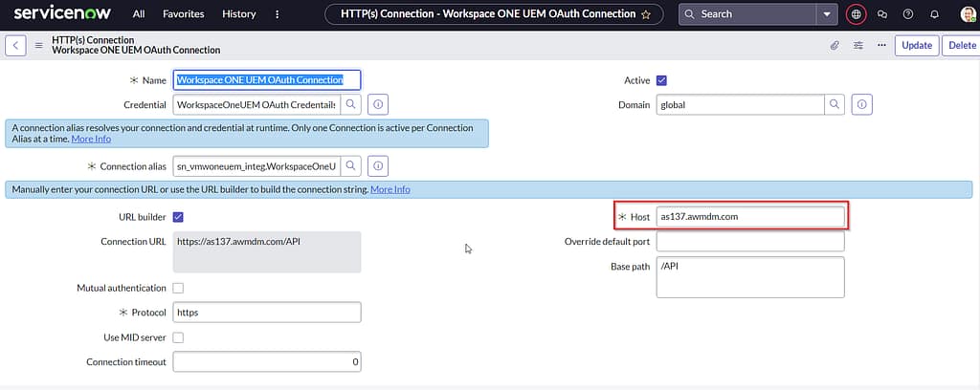Click the attachments paperclip icon

[834, 45]
